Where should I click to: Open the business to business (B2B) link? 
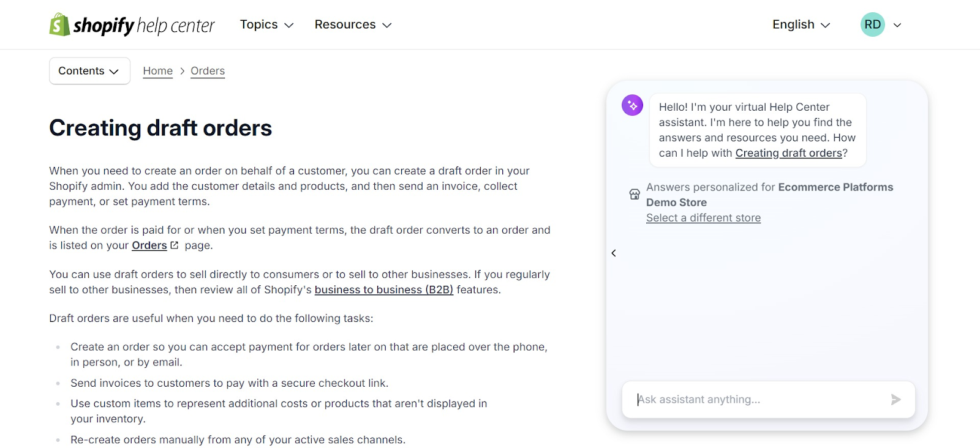pyautogui.click(x=383, y=289)
